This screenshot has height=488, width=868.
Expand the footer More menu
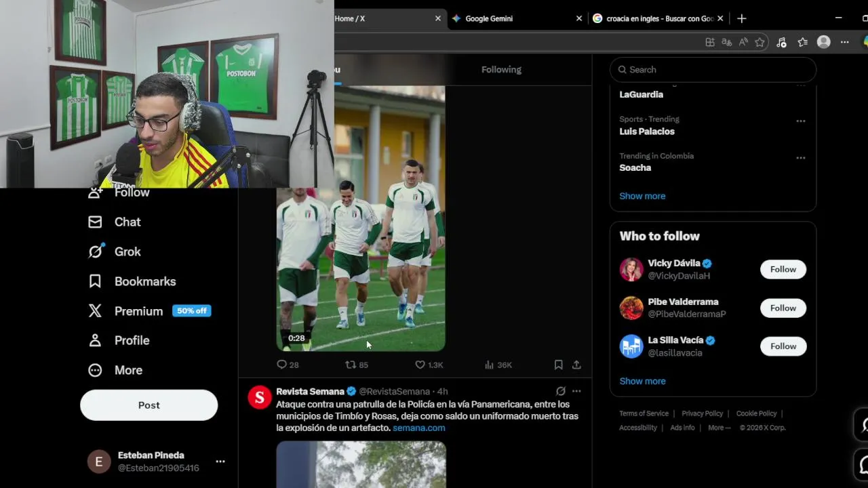(719, 428)
